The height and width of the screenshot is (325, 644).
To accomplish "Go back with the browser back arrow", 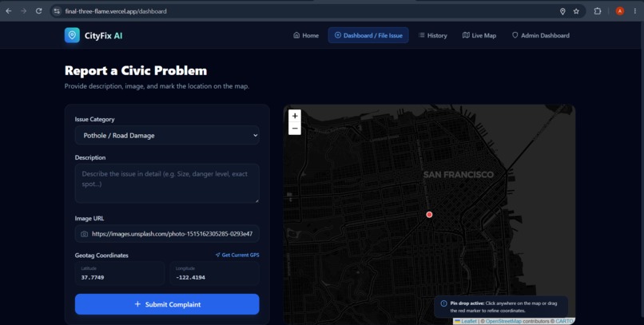I will pyautogui.click(x=9, y=11).
